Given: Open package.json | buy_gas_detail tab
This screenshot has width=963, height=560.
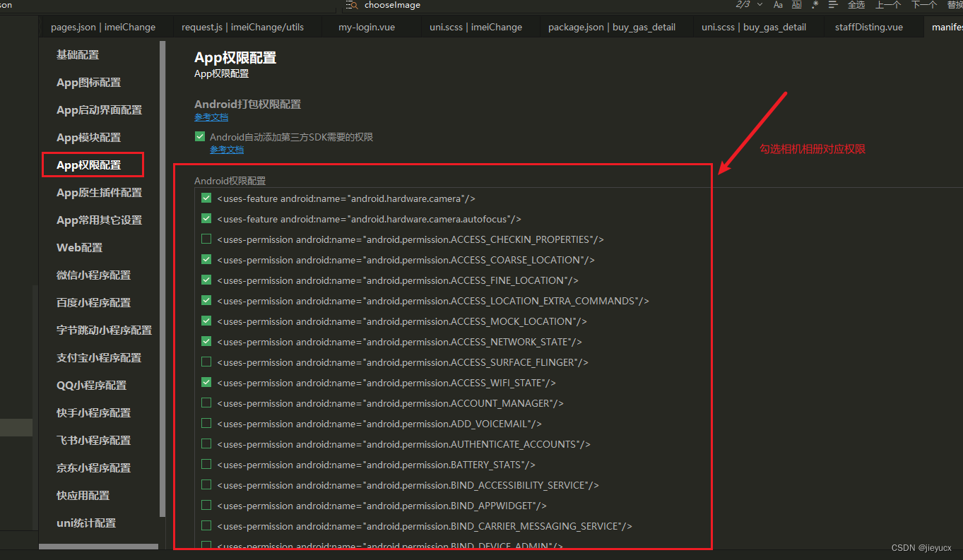Looking at the screenshot, I should (611, 28).
